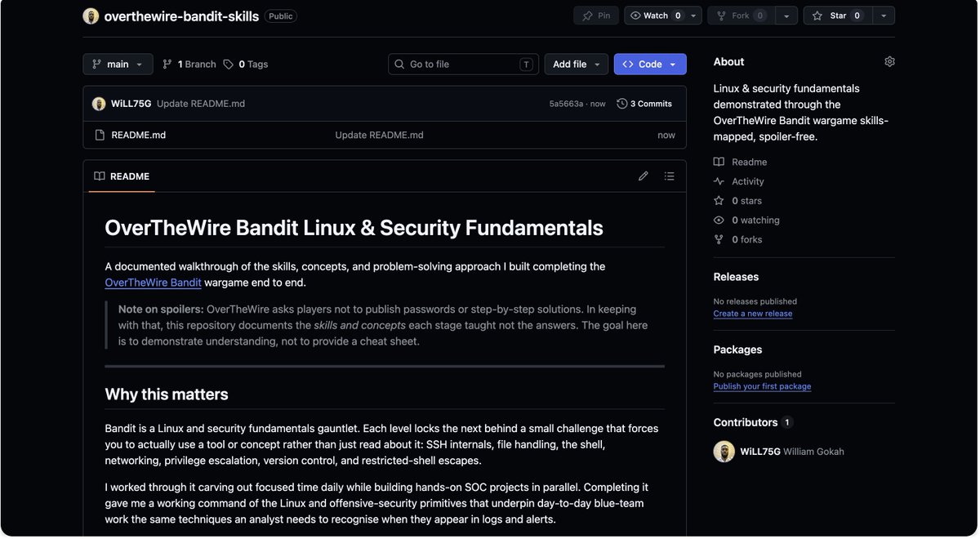Open the main branch selector dropdown
This screenshot has height=539, width=980.
point(118,65)
